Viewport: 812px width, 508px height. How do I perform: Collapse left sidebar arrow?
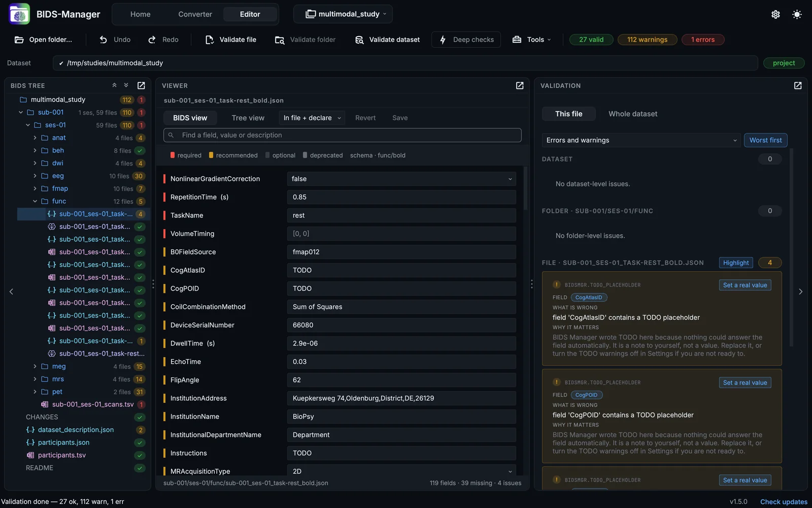tap(11, 292)
